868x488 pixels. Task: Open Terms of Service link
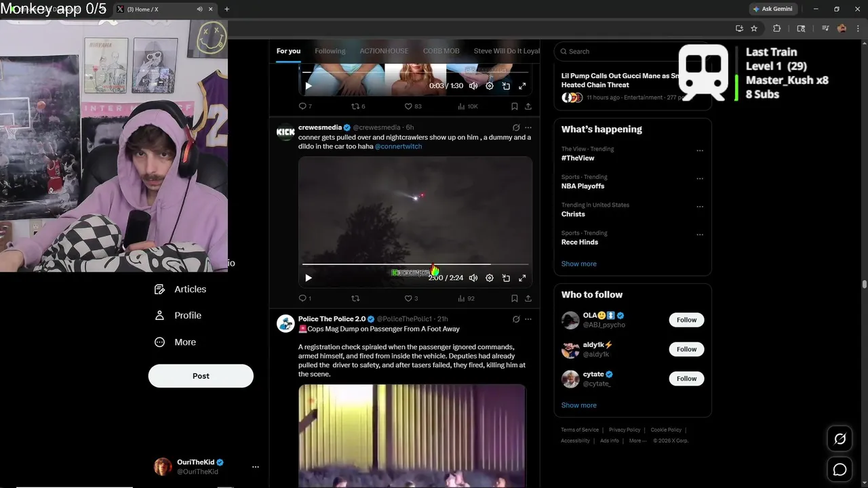pyautogui.click(x=580, y=430)
